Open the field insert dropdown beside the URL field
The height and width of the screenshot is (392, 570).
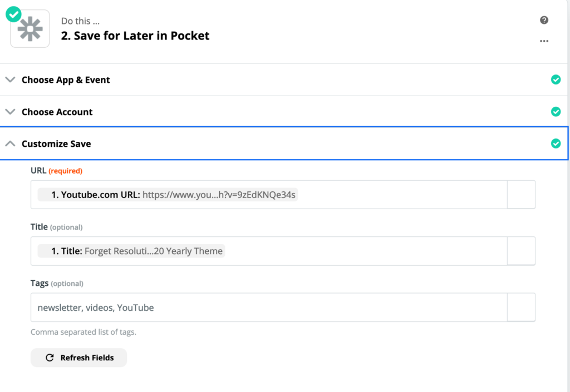522,195
